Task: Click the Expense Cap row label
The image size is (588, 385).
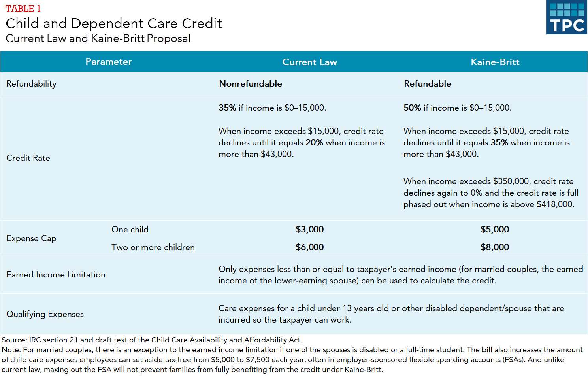Action: click(x=32, y=238)
